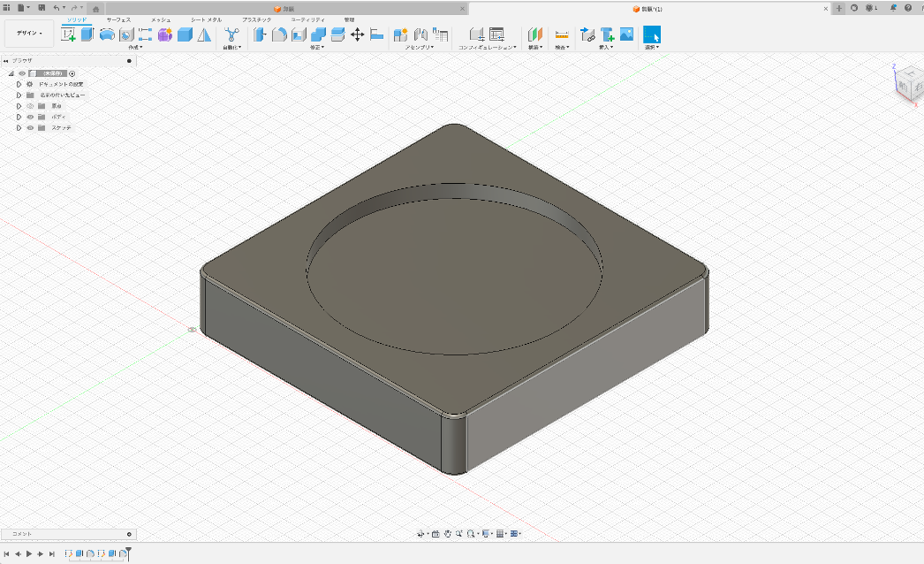Select the Move/Copy arrows tool
Viewport: 924px width, 564px height.
(357, 34)
